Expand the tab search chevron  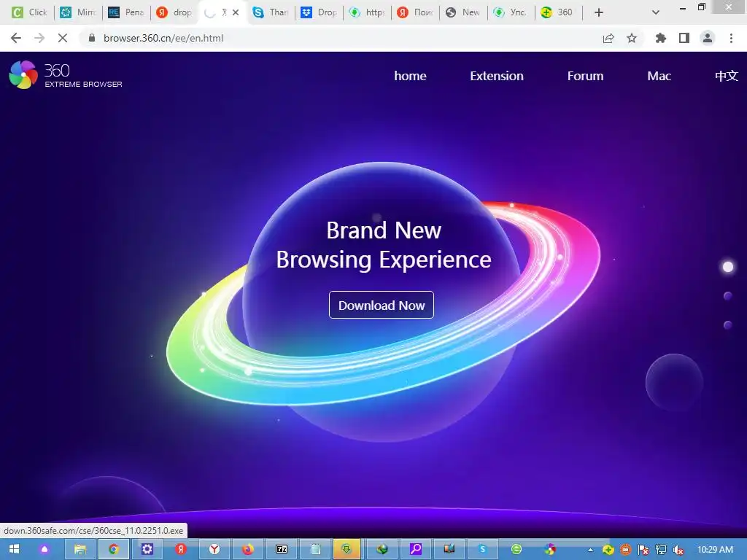pyautogui.click(x=656, y=12)
